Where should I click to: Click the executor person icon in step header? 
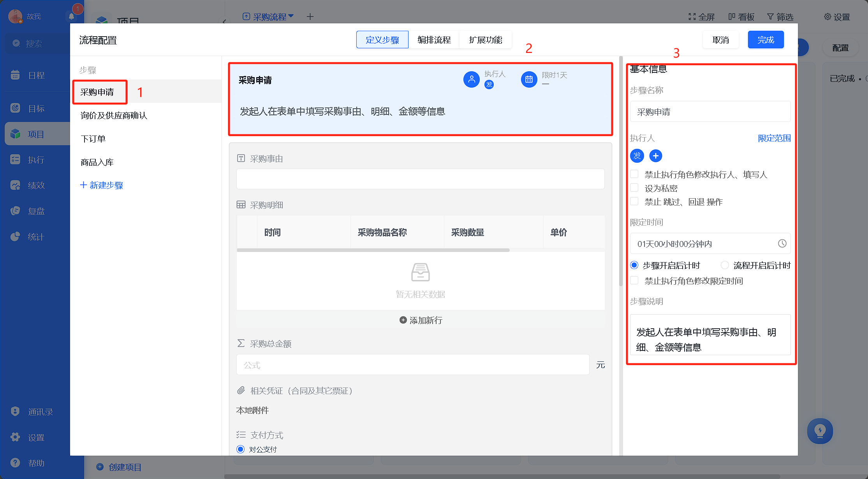pyautogui.click(x=472, y=79)
